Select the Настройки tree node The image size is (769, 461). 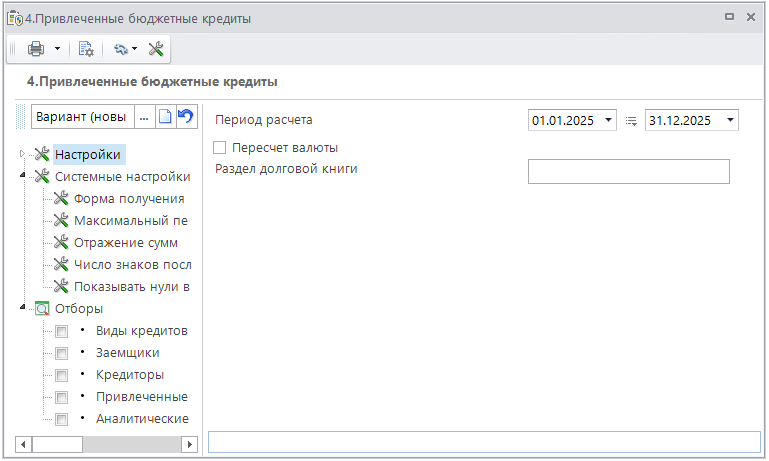coord(87,154)
